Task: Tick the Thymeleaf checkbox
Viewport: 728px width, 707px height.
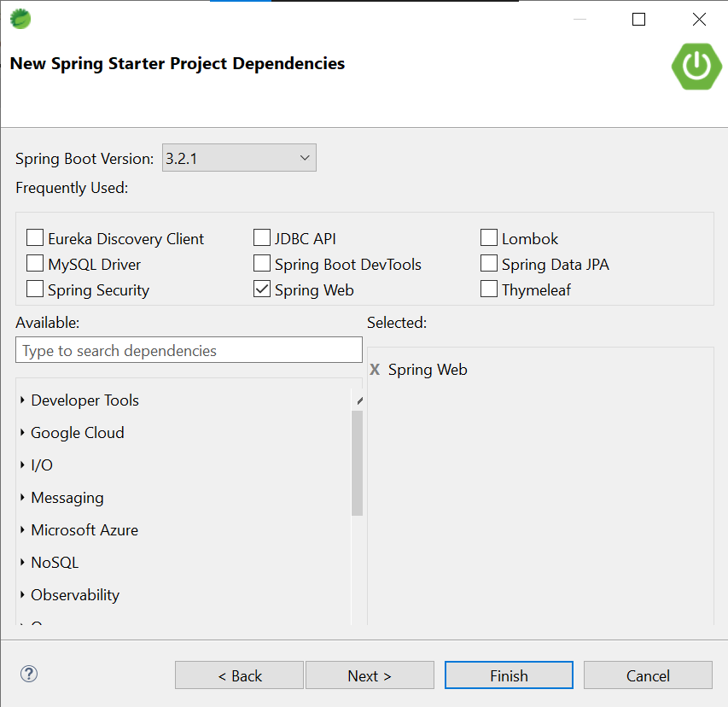Action: [489, 289]
